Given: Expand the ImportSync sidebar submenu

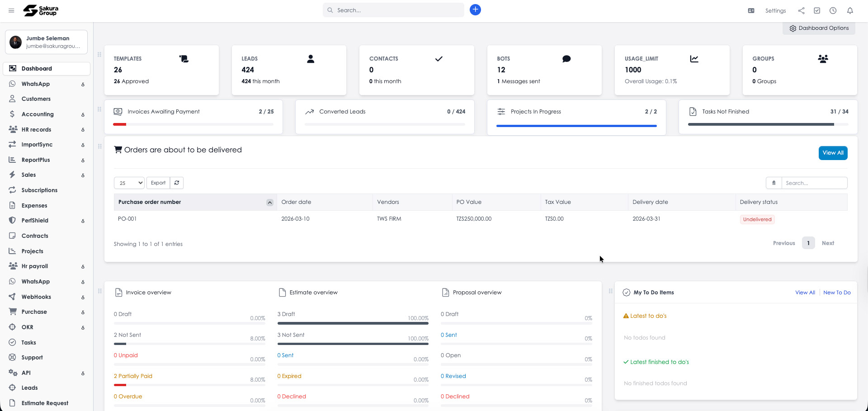Looking at the screenshot, I should point(83,145).
